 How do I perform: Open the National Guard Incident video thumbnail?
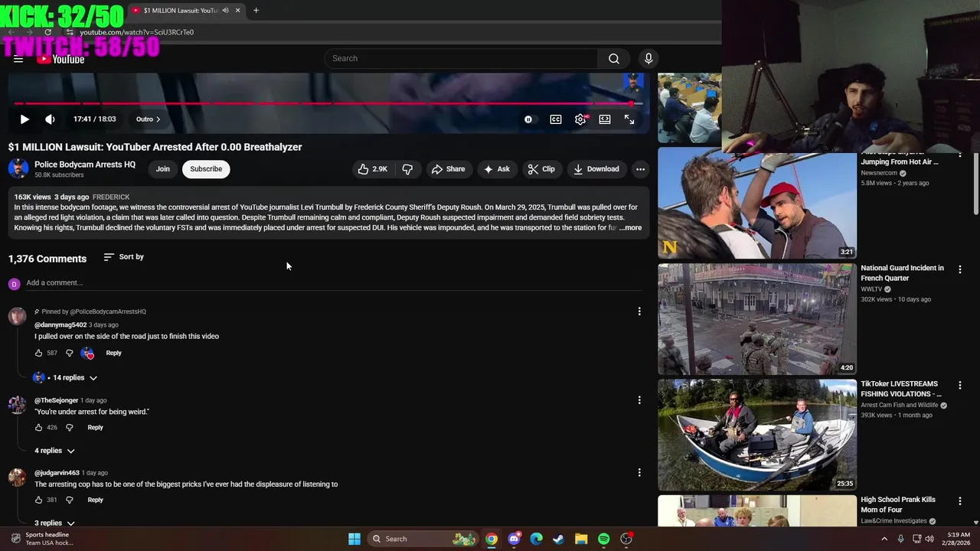pyautogui.click(x=757, y=319)
